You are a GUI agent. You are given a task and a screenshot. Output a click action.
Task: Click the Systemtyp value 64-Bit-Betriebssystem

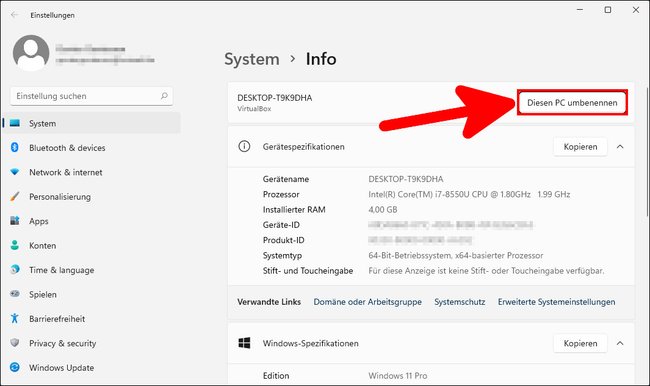click(456, 255)
